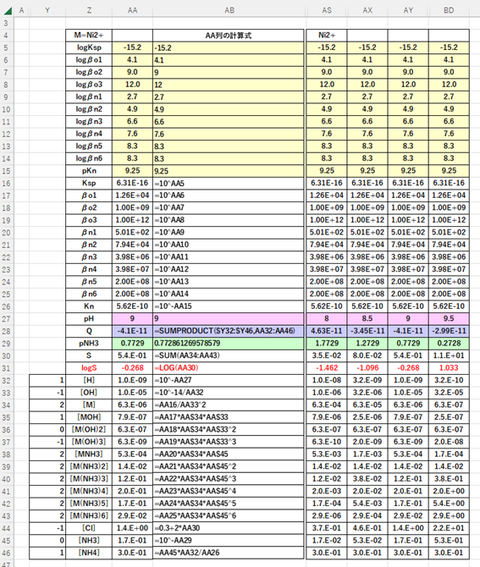Screen dimensions: 480x567
Task: Select row header 27
Action: click(6, 319)
